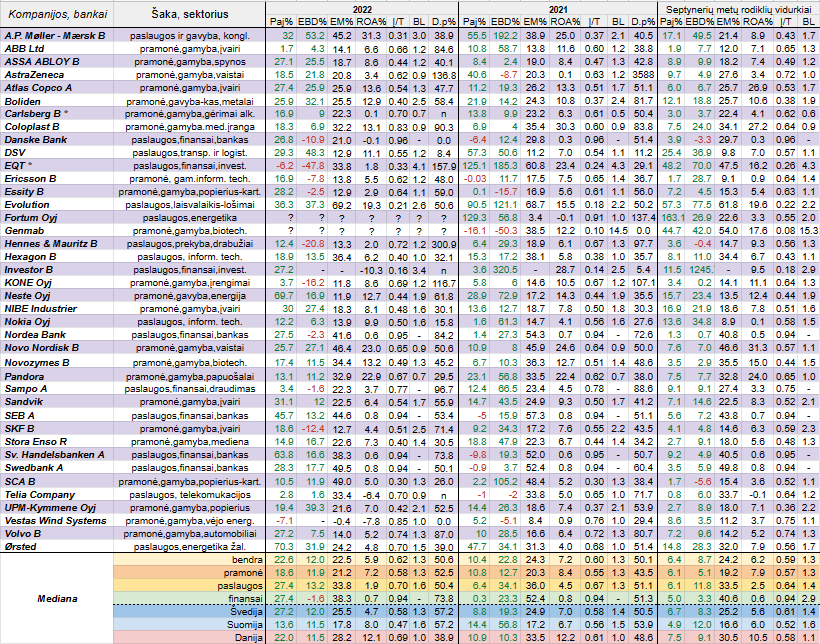Select the Sandvik company cell
The height and width of the screenshot is (644, 820).
(57, 402)
